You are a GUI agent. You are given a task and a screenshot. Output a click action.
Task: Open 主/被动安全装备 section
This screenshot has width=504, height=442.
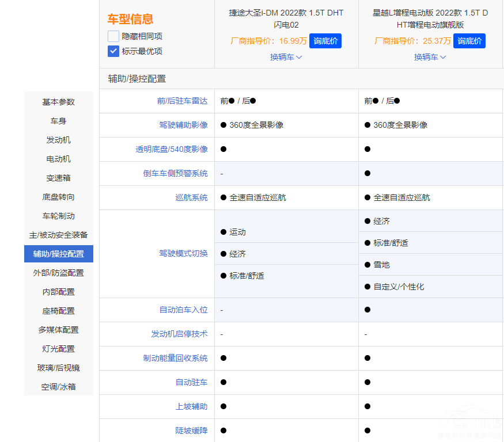pyautogui.click(x=58, y=235)
